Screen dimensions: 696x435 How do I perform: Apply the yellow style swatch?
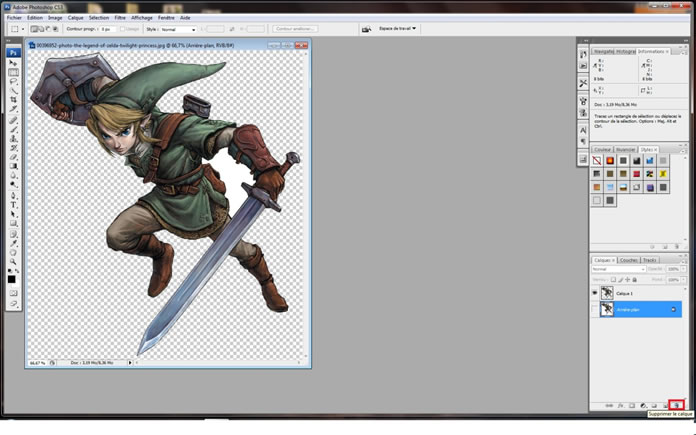663,174
